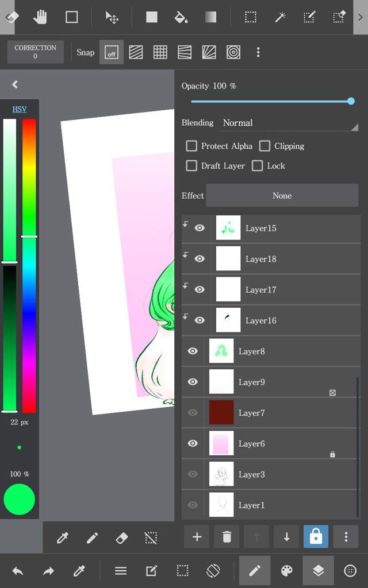Expand top toolbar with right arrow
Viewport: 368px width, 588px height.
[361, 17]
